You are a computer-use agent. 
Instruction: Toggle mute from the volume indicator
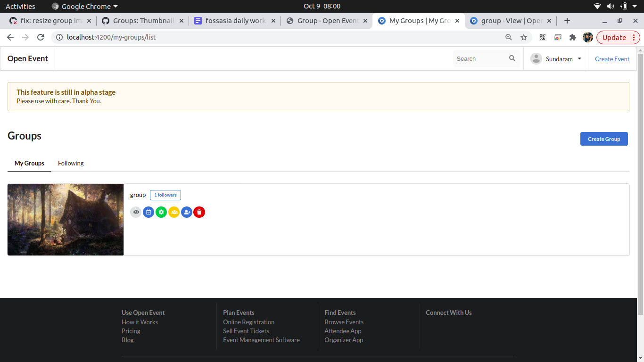(611, 6)
